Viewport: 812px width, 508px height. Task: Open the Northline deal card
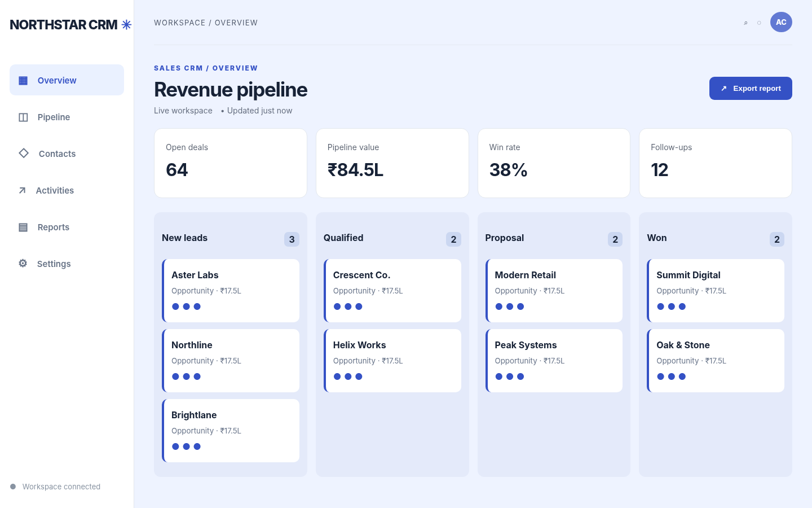(231, 361)
